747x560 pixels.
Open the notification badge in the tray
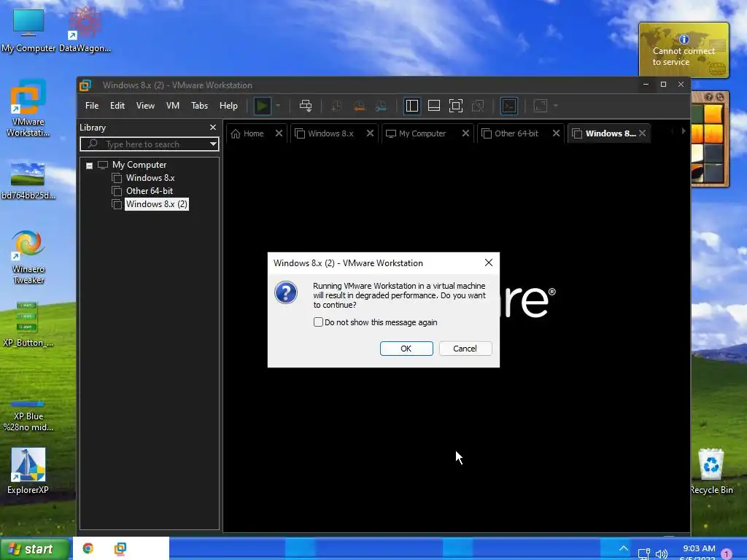coord(727,554)
